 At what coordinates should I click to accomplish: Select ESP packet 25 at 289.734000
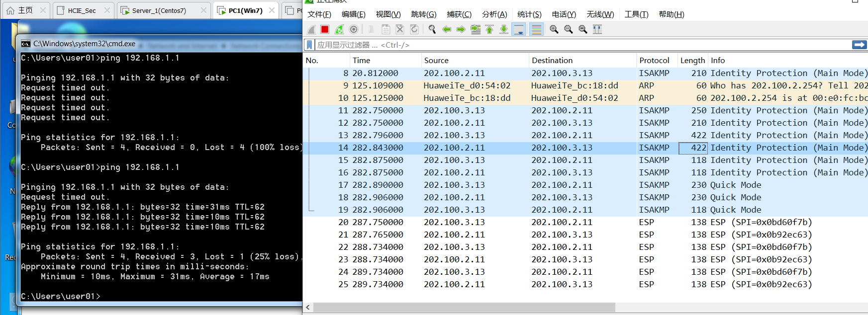coord(585,284)
